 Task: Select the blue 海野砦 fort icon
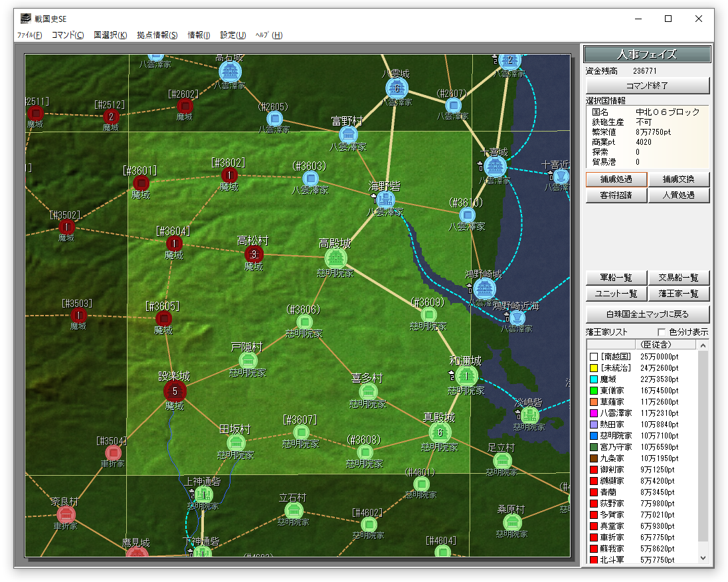385,199
